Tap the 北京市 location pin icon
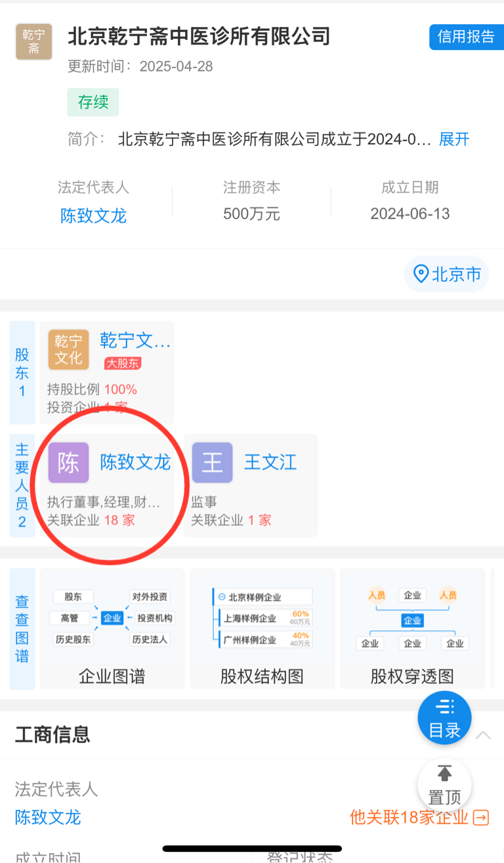The height and width of the screenshot is (863, 504). tap(421, 274)
